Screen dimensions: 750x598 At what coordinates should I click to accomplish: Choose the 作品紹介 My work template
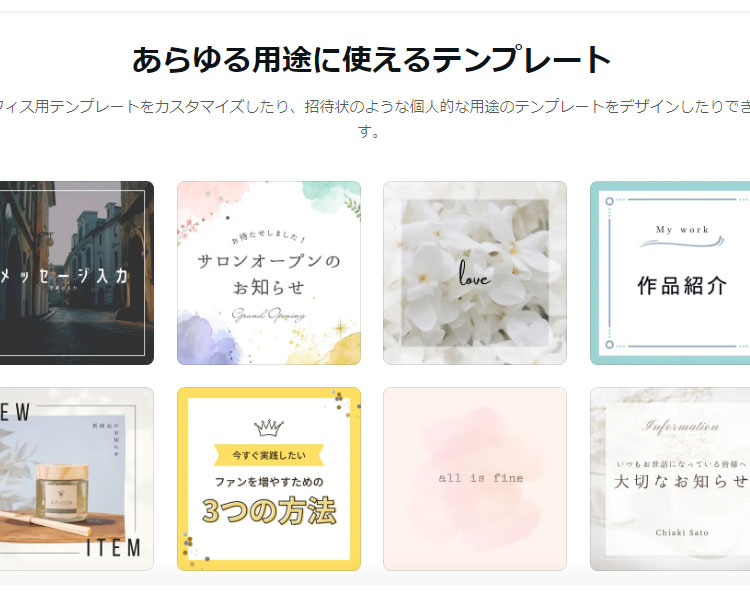[670, 273]
